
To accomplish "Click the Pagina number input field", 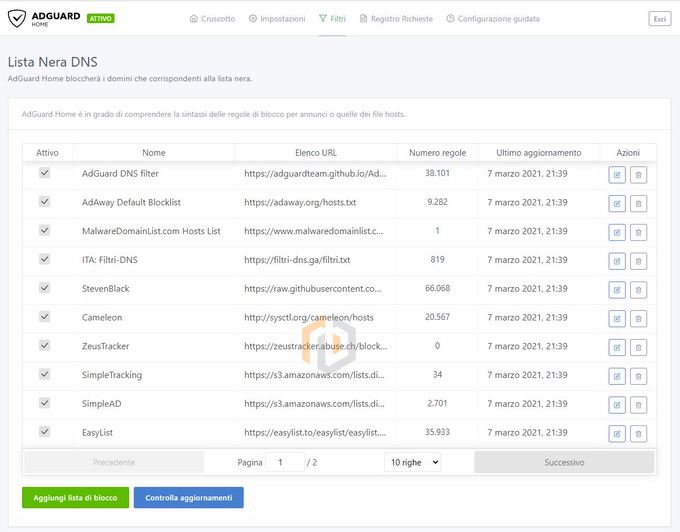I will (x=285, y=462).
